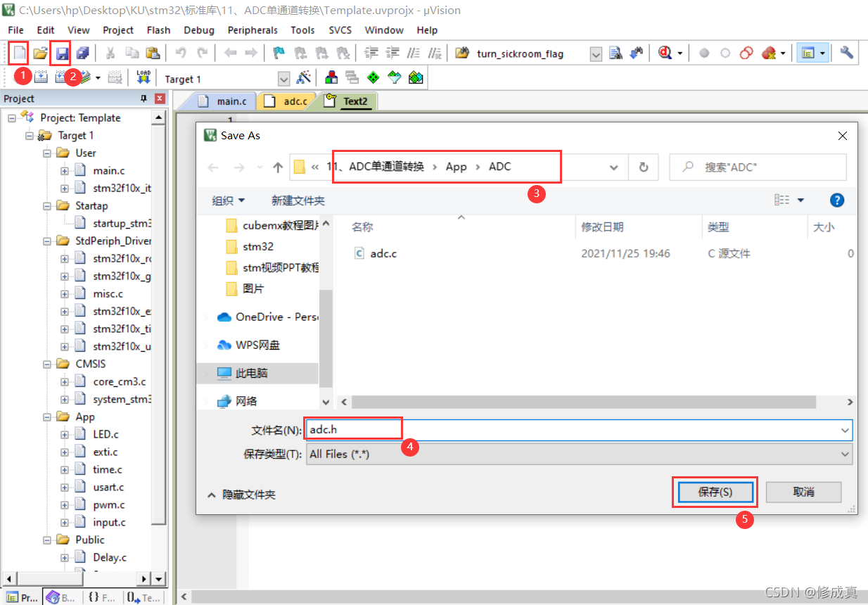Click 新建文件夹 in dialog toolbar
Viewport: 868px width, 605px height.
[298, 200]
